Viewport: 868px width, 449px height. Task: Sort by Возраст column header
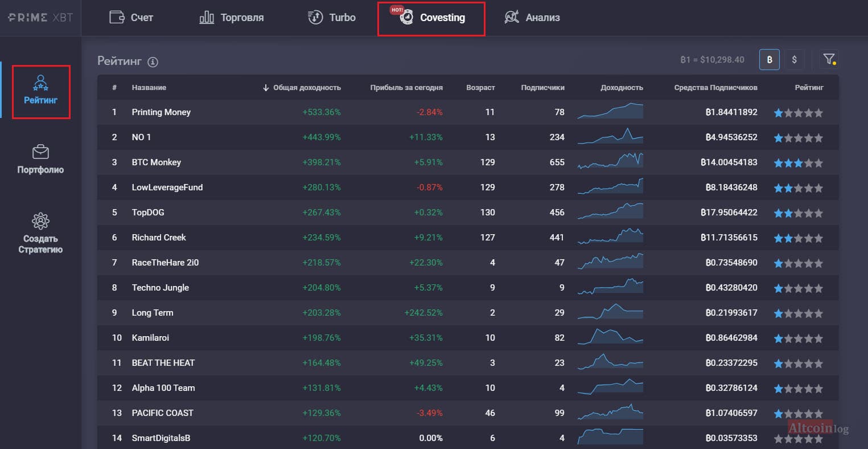click(480, 87)
